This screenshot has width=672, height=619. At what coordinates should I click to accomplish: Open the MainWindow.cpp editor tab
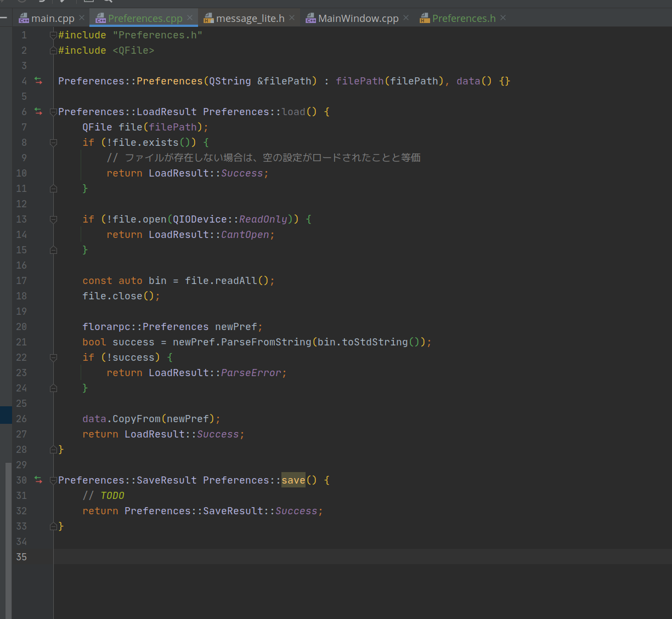coord(358,18)
